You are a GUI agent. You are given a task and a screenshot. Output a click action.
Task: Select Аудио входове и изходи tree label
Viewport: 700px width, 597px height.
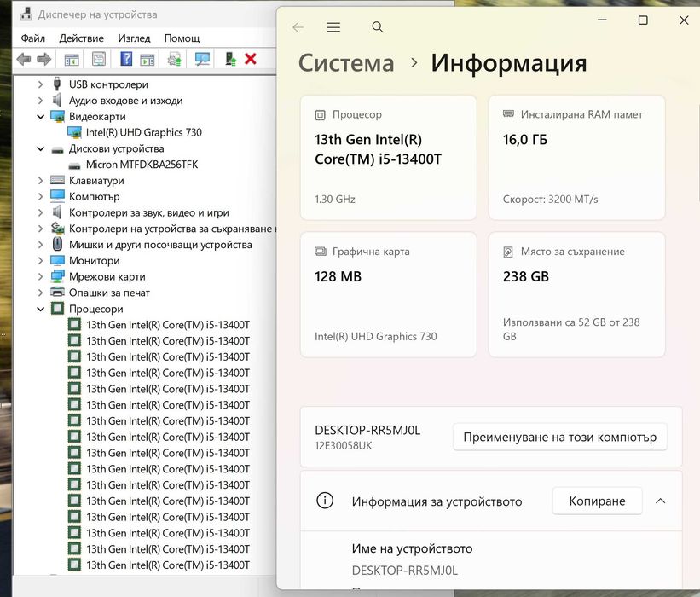pos(125,101)
